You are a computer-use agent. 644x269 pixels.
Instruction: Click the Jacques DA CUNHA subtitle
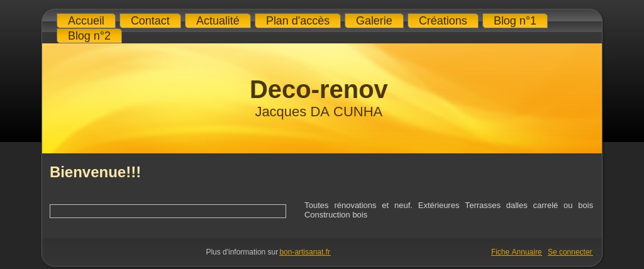pos(319,112)
